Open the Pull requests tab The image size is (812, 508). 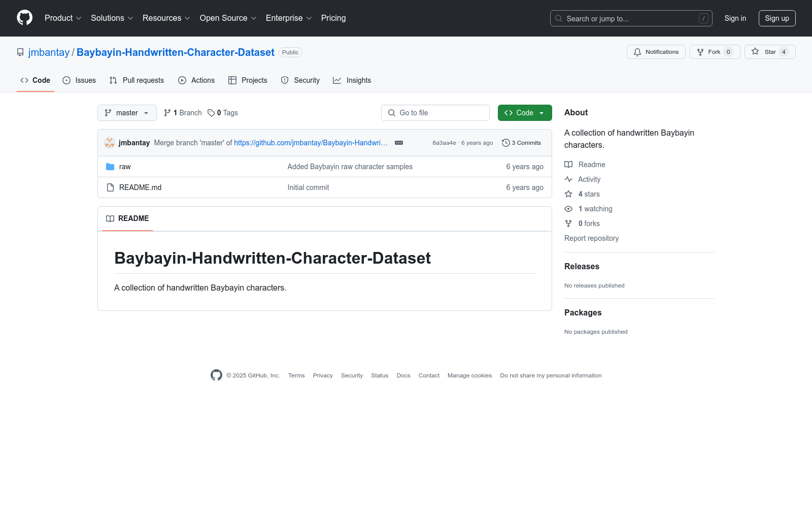tap(137, 80)
